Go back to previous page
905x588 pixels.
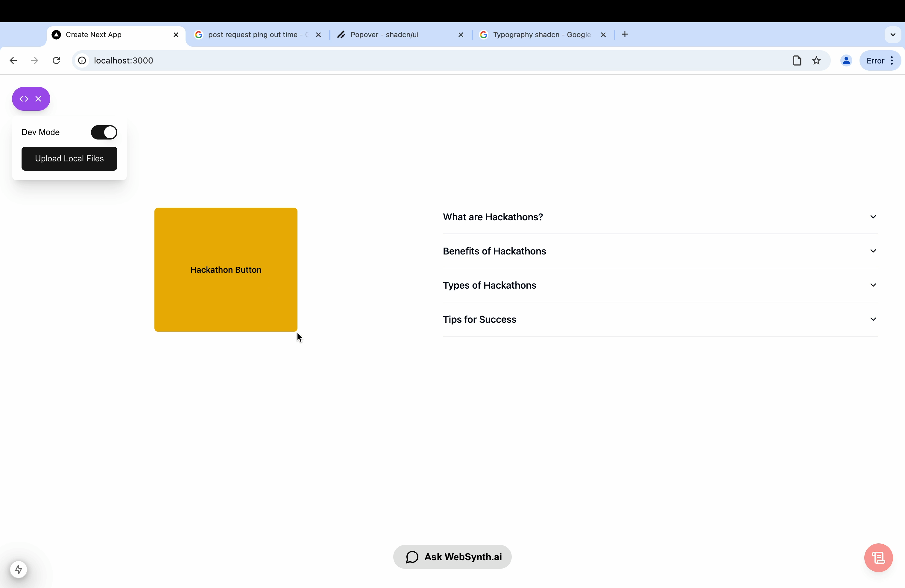point(13,60)
